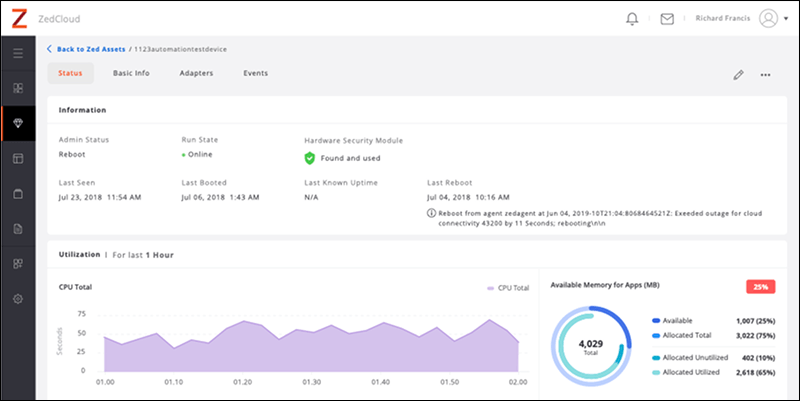The image size is (800, 401).
Task: Open the notifications bell
Action: 631,18
